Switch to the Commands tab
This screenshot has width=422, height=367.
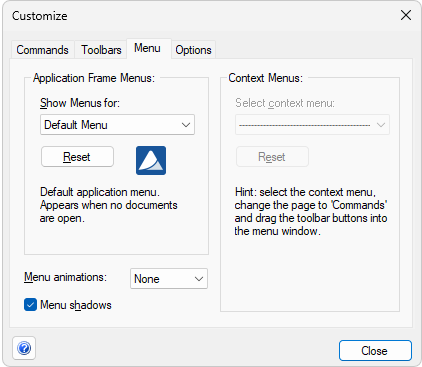click(x=42, y=50)
